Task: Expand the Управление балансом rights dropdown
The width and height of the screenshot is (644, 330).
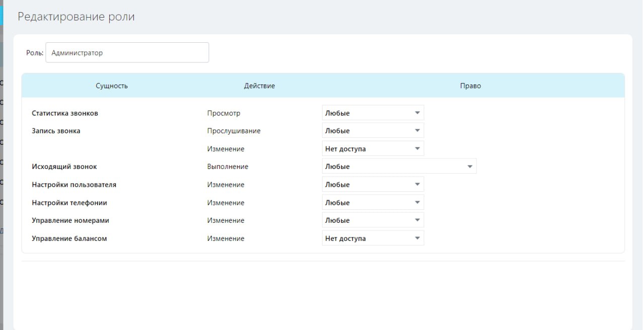Action: click(373, 238)
